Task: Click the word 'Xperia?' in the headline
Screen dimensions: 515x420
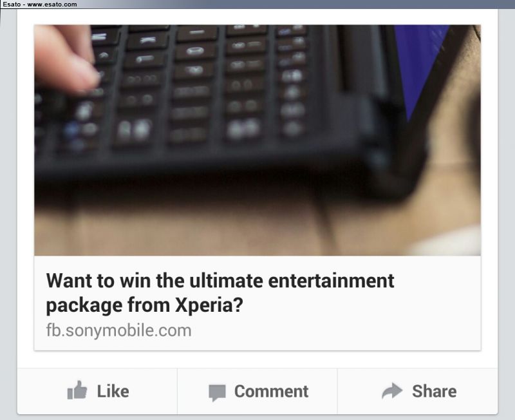Action: pyautogui.click(x=209, y=305)
